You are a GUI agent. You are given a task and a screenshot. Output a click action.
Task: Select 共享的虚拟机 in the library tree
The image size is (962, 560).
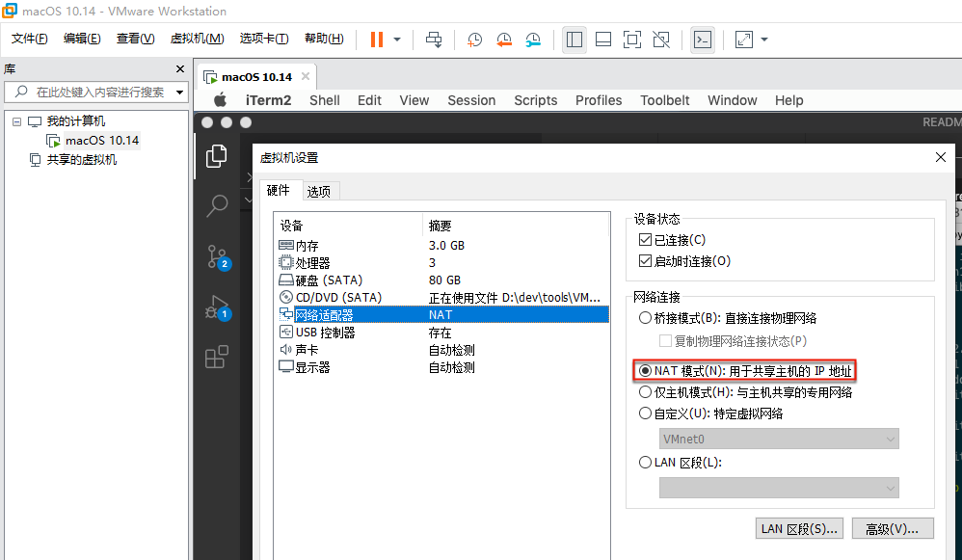click(x=82, y=160)
